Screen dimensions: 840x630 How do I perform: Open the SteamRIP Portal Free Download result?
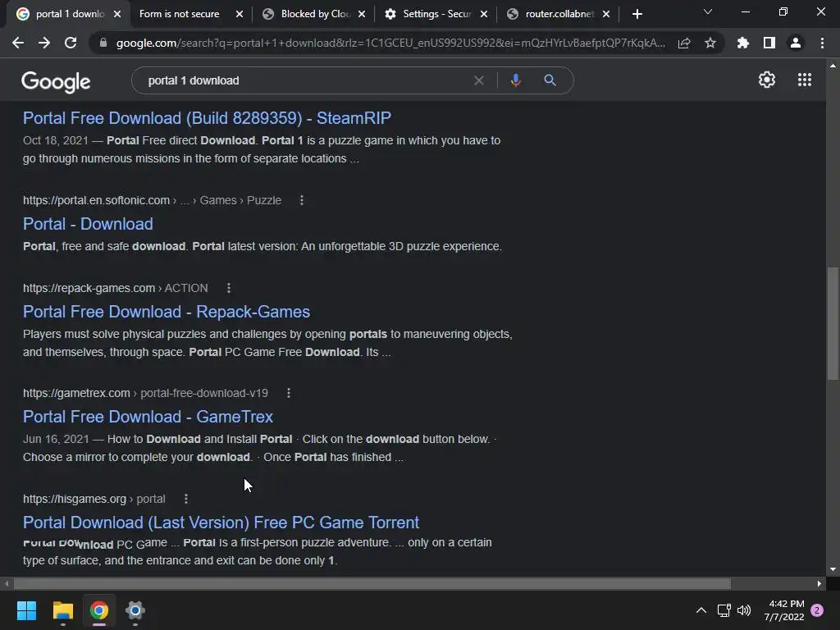pyautogui.click(x=207, y=118)
